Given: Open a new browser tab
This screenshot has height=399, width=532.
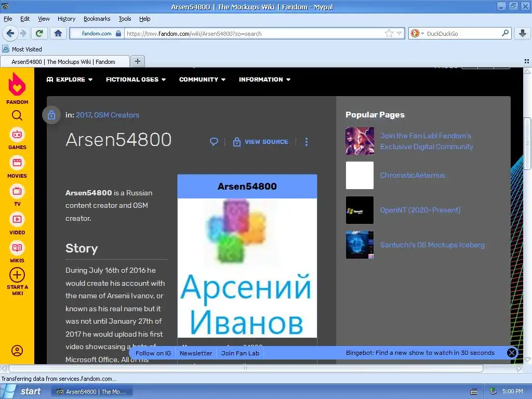Looking at the screenshot, I should point(137,61).
